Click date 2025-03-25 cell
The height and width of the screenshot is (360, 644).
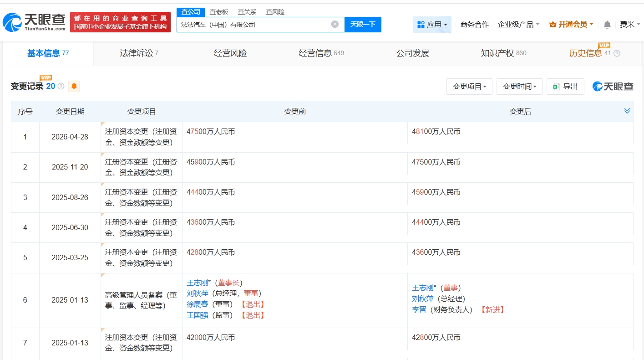(x=70, y=257)
